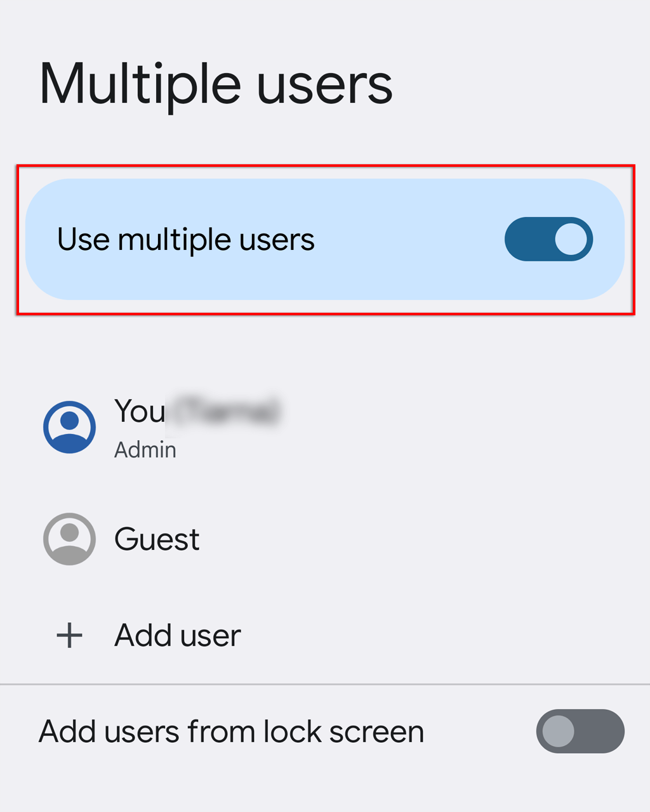Click the blue track of the Use multiple users switch
This screenshot has height=812, width=650.
(529, 240)
